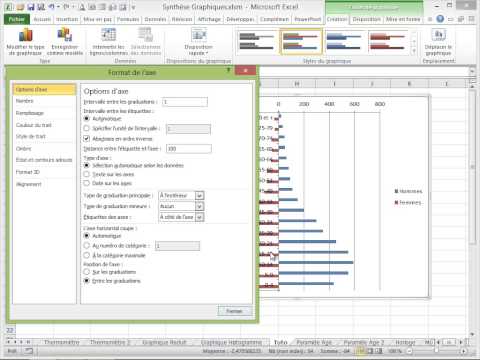Toggle Abscisses en ordre inverse checkbox
Viewport: 480px width, 360px height.
coord(87,138)
